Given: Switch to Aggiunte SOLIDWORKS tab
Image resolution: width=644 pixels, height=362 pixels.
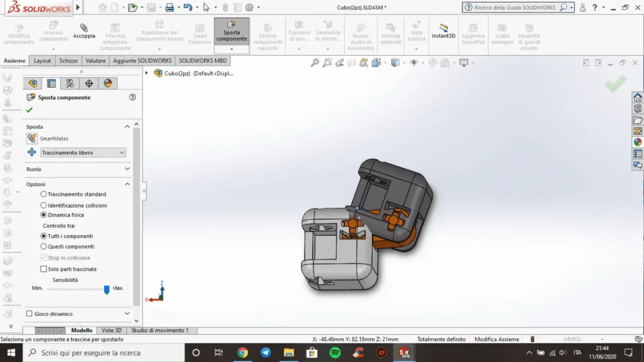Looking at the screenshot, I should [x=142, y=61].
